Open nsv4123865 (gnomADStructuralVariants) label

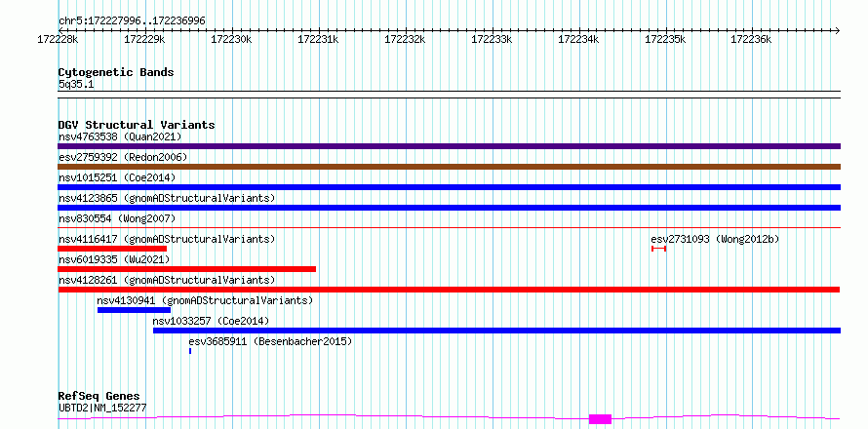coord(167,198)
